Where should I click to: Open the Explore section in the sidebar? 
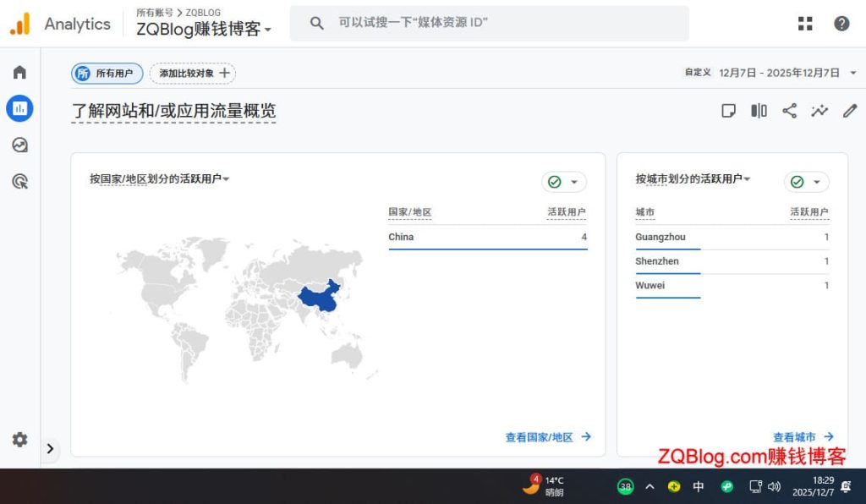coord(19,144)
